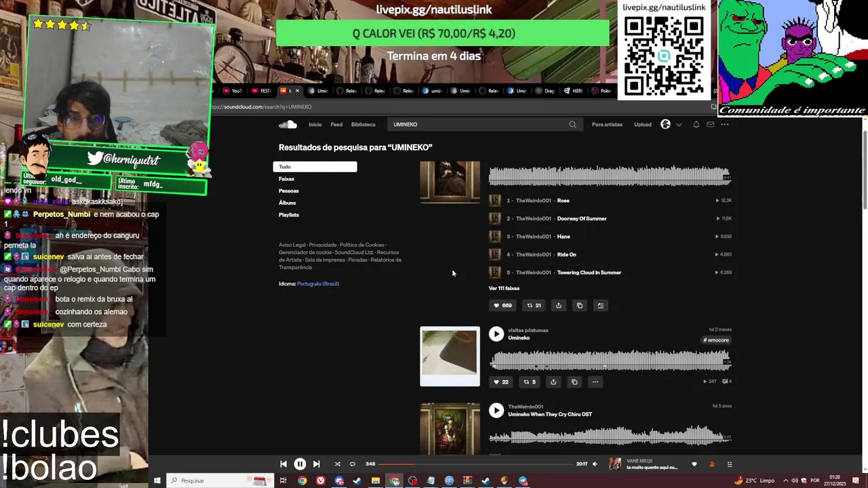Open the three-dot more menu in header
The image size is (868, 488).
click(x=725, y=125)
